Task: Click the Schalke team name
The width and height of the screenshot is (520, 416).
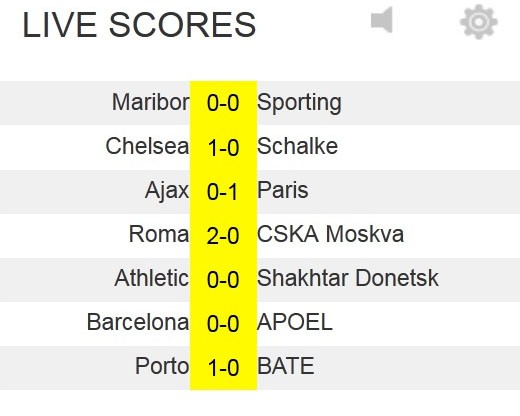Action: coord(297,146)
